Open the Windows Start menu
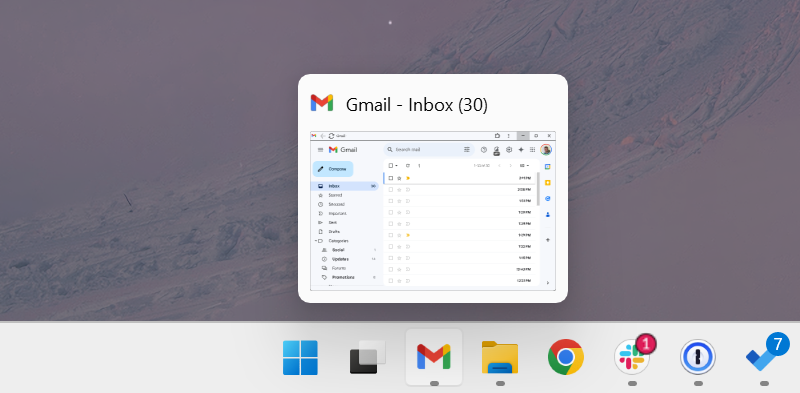Screen dimensions: 800x393 (301, 357)
